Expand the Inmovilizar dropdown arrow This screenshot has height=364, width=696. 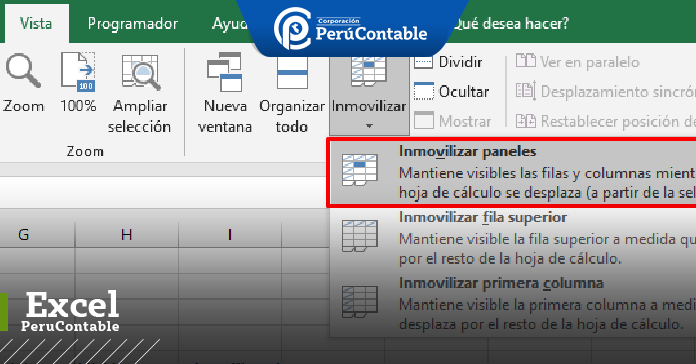[369, 127]
